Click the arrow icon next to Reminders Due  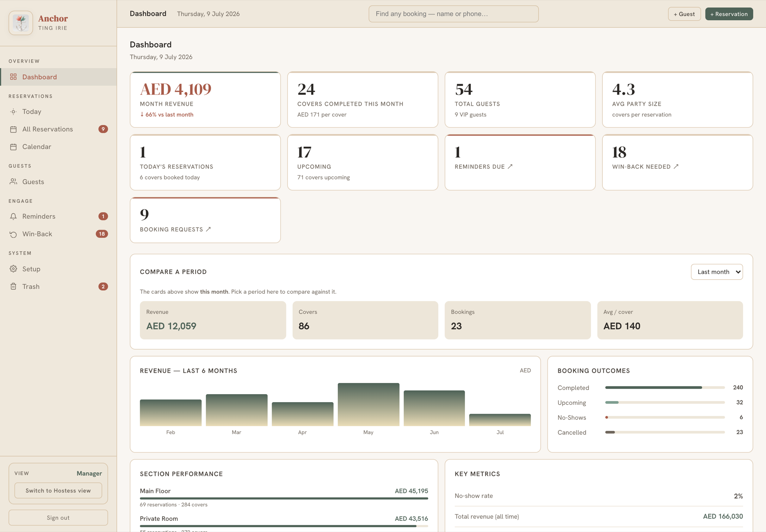[x=510, y=167]
